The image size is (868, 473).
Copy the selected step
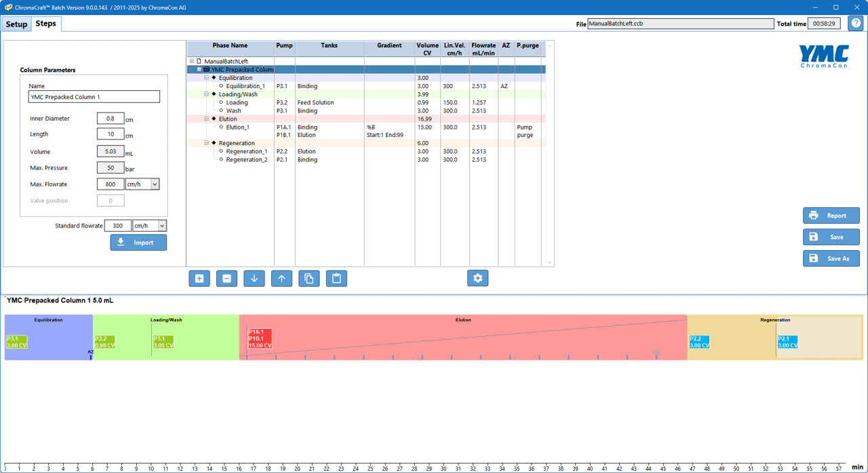point(309,279)
